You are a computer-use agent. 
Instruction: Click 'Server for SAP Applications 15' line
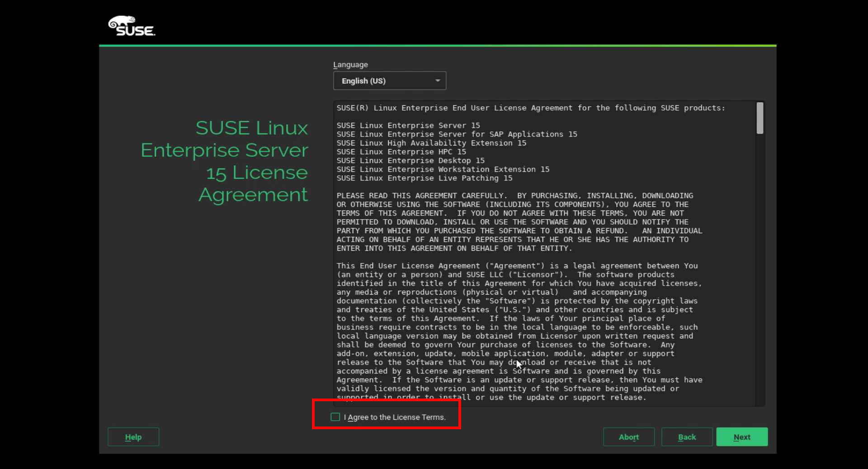(x=457, y=134)
